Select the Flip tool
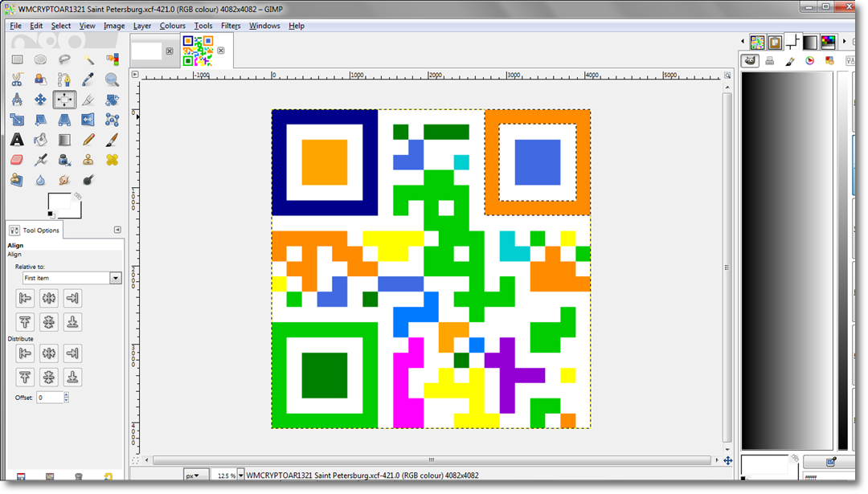The image size is (868, 494). 88,120
